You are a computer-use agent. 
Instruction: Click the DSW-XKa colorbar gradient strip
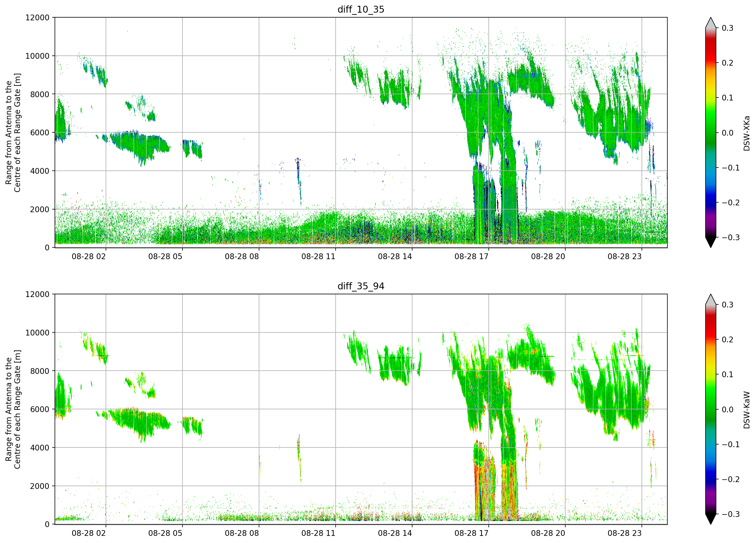(x=711, y=133)
